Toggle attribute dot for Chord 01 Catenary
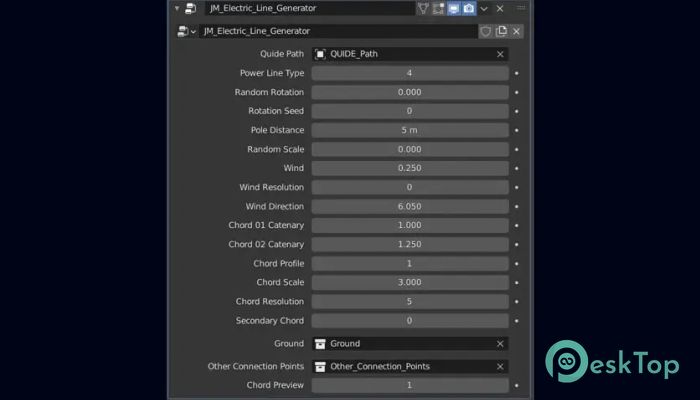This screenshot has height=400, width=700. tap(517, 225)
